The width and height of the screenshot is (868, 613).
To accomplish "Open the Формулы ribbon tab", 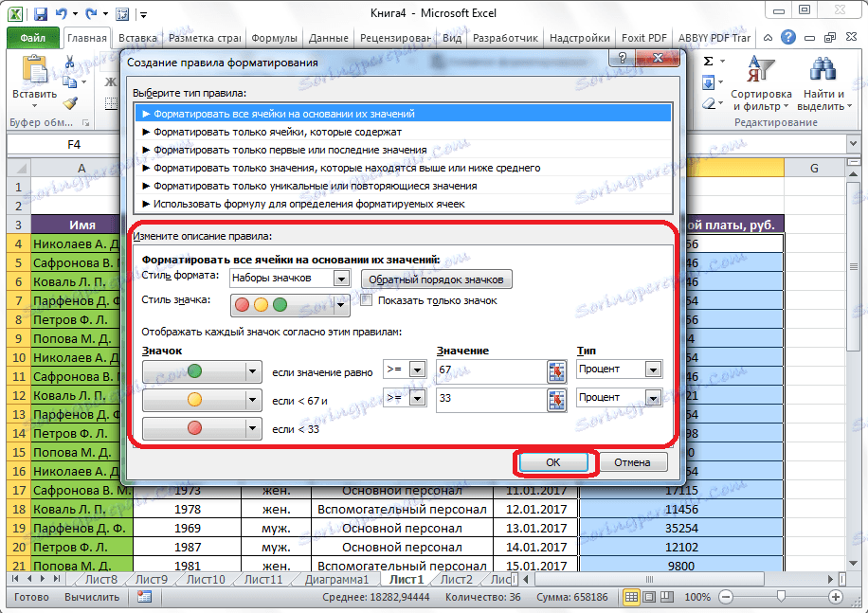I will click(274, 38).
